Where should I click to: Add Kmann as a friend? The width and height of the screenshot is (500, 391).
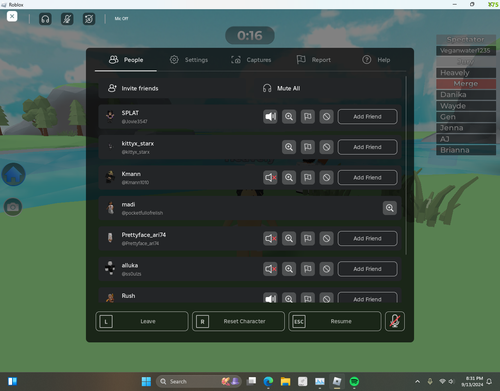(x=367, y=178)
